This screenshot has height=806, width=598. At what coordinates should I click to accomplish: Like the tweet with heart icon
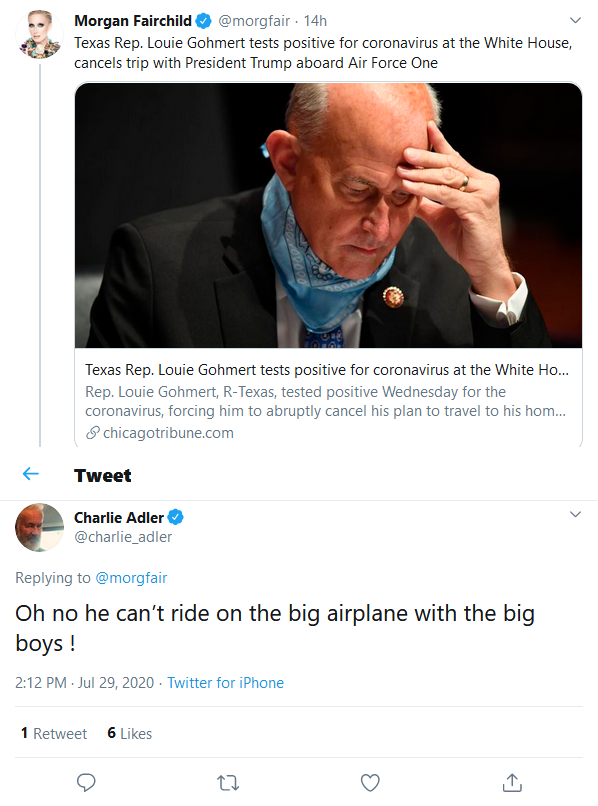(370, 783)
